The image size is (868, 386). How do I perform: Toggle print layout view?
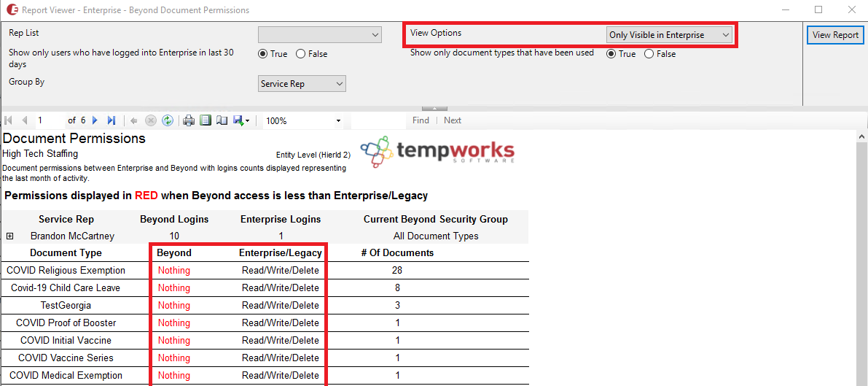[x=206, y=120]
